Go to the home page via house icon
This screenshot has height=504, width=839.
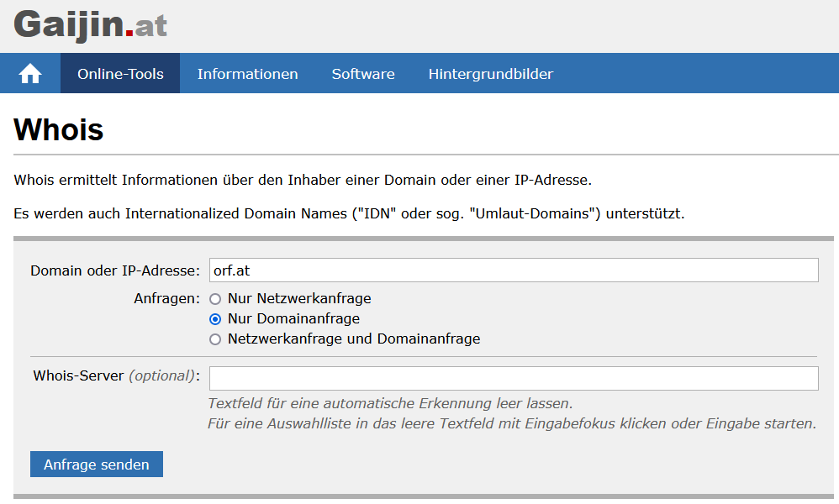tap(30, 73)
